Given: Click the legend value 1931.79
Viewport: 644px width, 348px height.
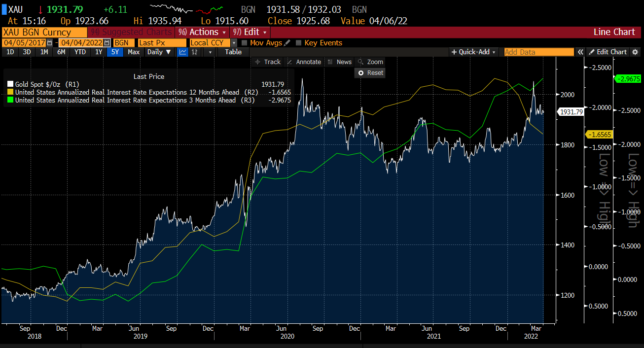Looking at the screenshot, I should tap(272, 84).
